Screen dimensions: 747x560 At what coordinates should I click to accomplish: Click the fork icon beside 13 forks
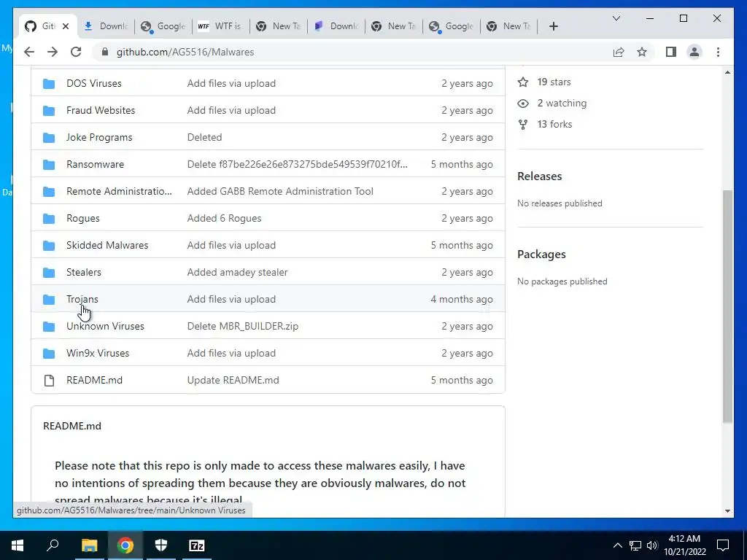coord(523,124)
